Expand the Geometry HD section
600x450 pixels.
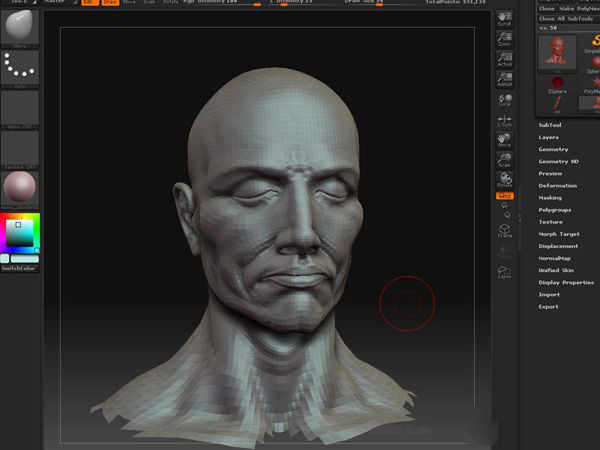559,161
